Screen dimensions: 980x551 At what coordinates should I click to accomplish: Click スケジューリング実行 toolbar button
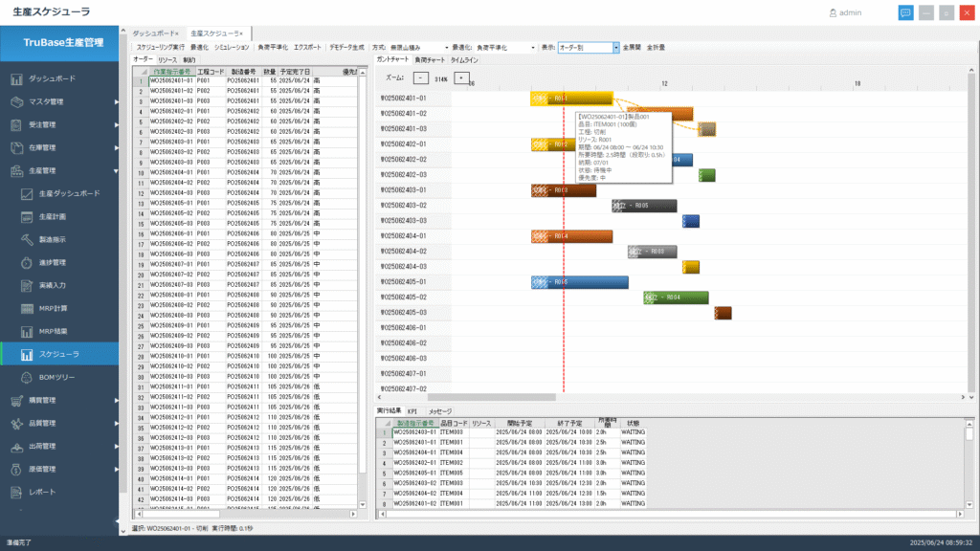(160, 48)
